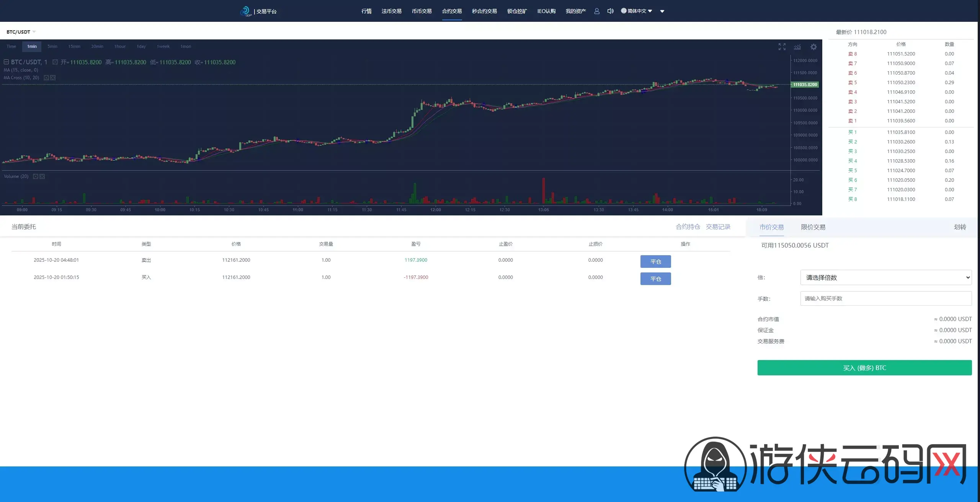Click the 请输入购买手数 input field

pos(885,298)
